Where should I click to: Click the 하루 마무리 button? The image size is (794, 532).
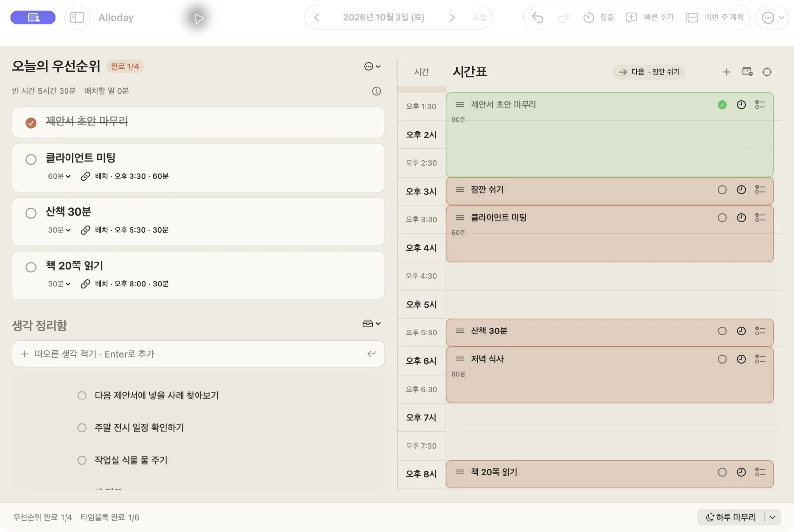tap(731, 517)
